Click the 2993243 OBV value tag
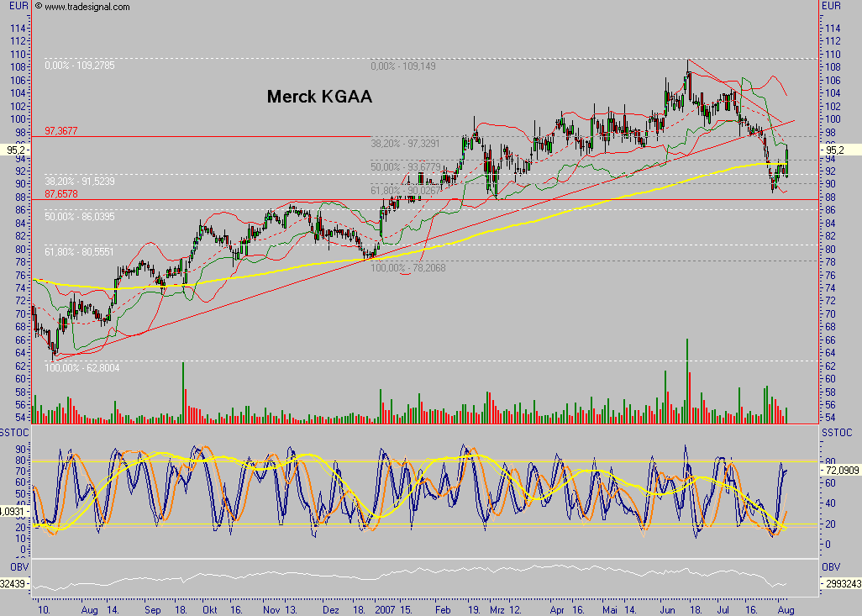Viewport: 862px width, 616px height. 842,583
